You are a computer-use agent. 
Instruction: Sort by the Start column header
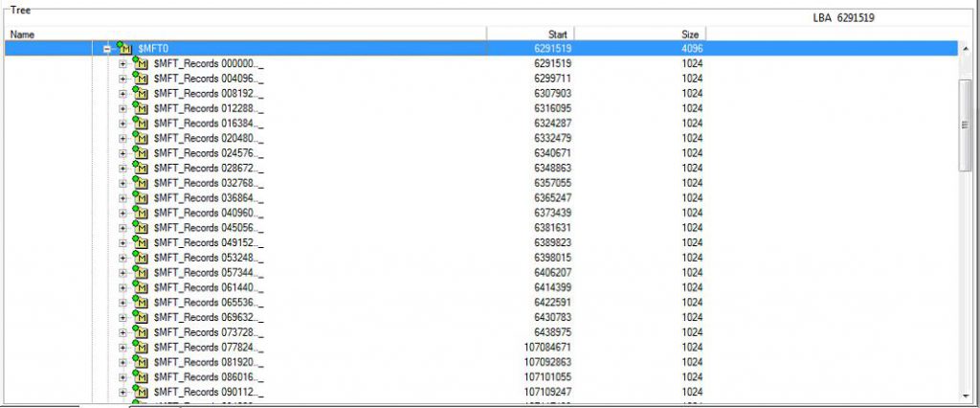click(x=530, y=34)
